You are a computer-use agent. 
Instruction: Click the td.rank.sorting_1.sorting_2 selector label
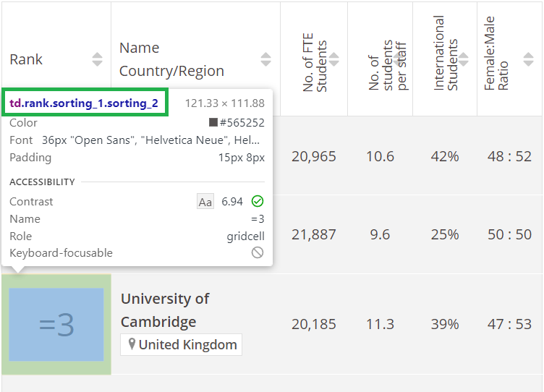[84, 103]
